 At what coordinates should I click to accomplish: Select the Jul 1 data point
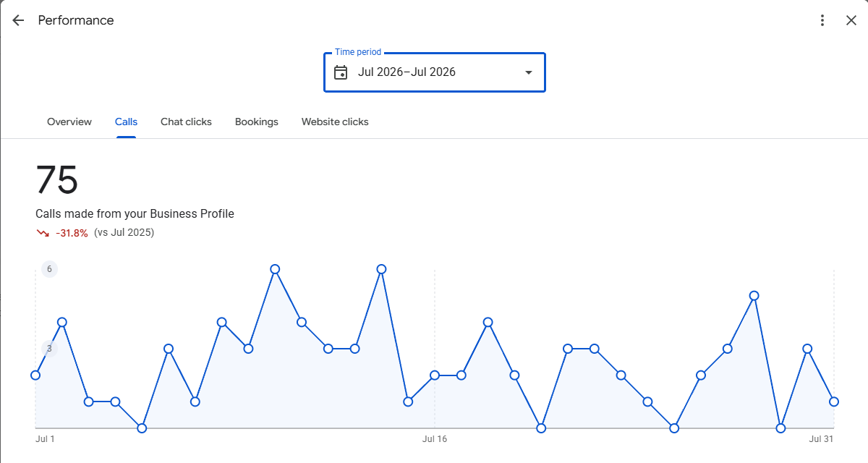click(x=35, y=375)
